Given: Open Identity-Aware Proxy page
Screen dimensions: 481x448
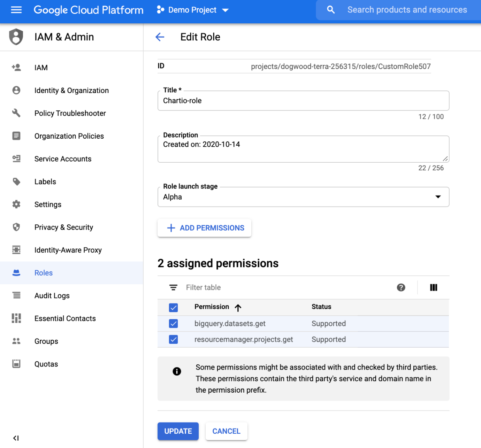Looking at the screenshot, I should coord(71,250).
